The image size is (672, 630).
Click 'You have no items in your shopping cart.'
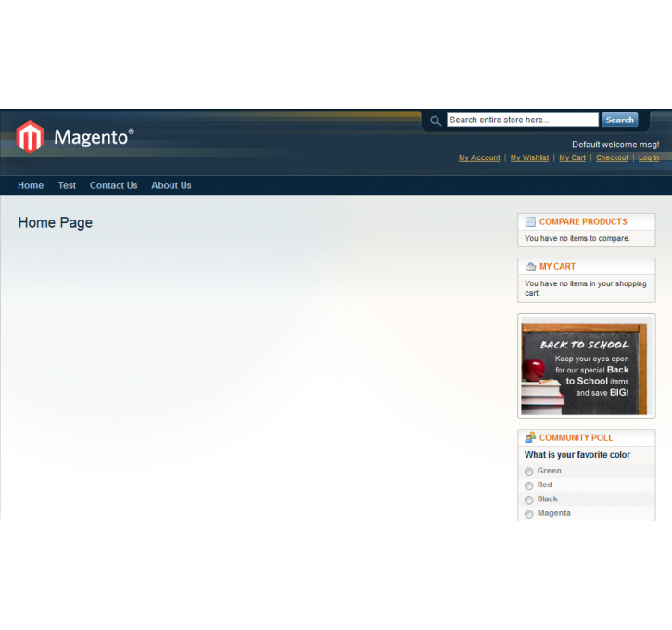586,288
